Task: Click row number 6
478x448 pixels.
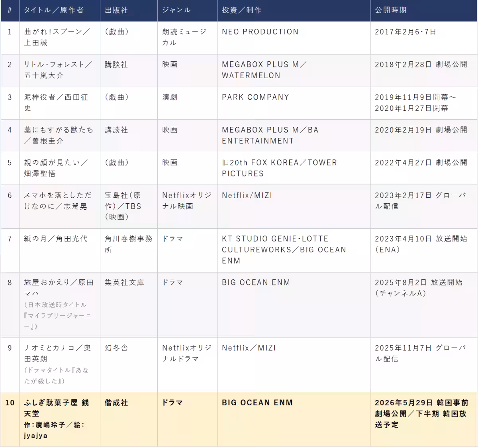Action: click(x=10, y=195)
